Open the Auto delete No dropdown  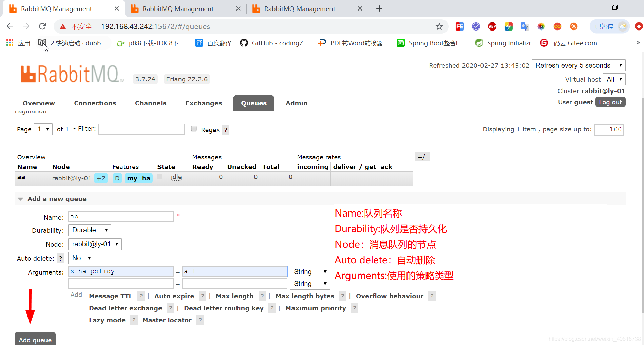[81, 258]
